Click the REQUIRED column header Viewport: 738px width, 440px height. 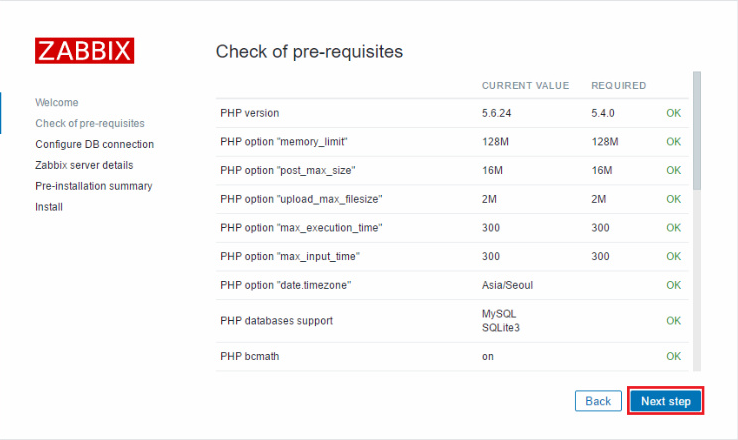pyautogui.click(x=618, y=86)
